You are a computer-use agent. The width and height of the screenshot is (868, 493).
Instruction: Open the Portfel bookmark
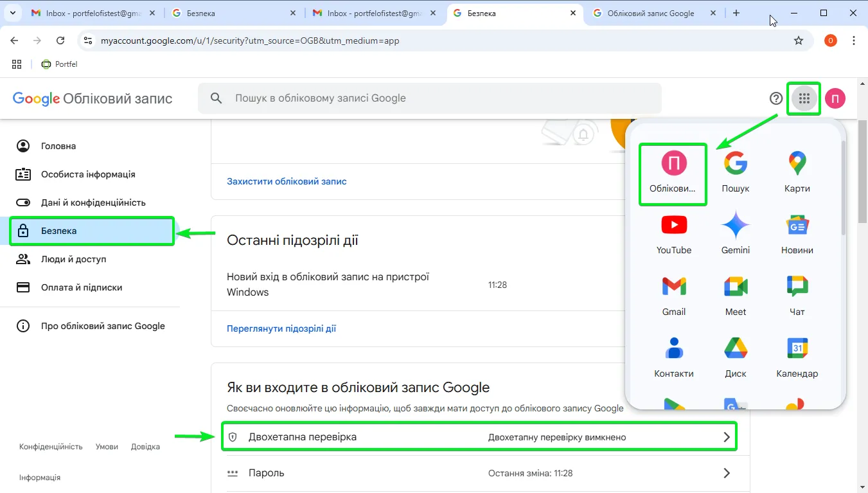point(59,64)
